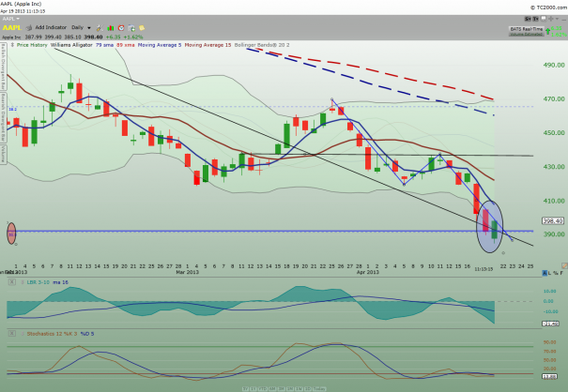Select Bollinger Bands 20 2 indicator label
Image resolution: width=568 pixels, height=392 pixels.
click(262, 45)
